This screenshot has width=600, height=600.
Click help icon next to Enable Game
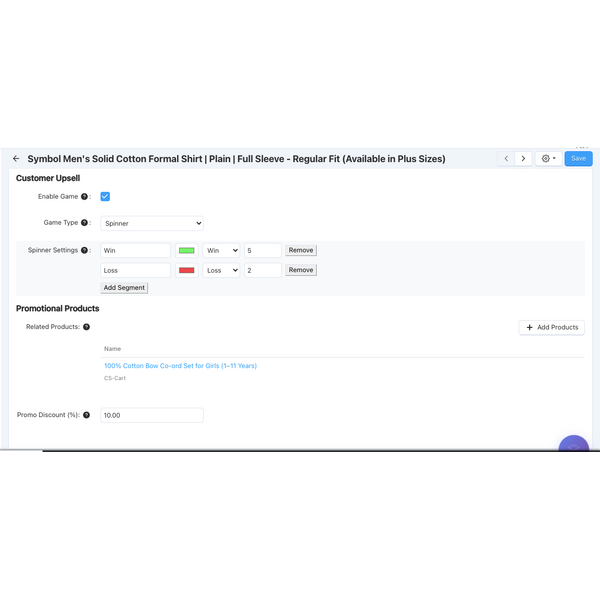click(85, 197)
